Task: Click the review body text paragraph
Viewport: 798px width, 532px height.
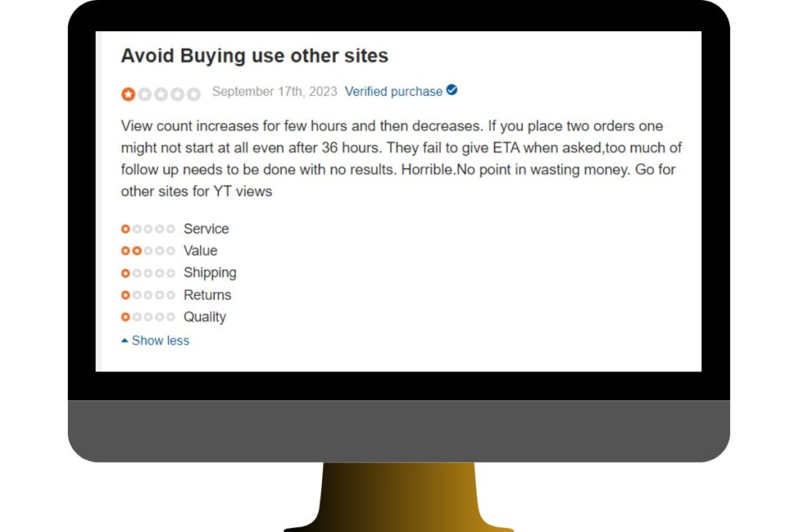Action: pos(401,159)
